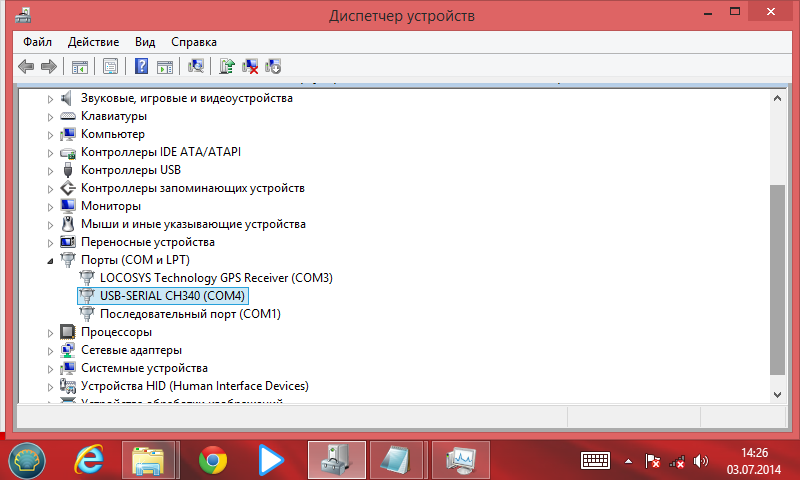Open the Вид menu
The height and width of the screenshot is (480, 800).
click(145, 42)
